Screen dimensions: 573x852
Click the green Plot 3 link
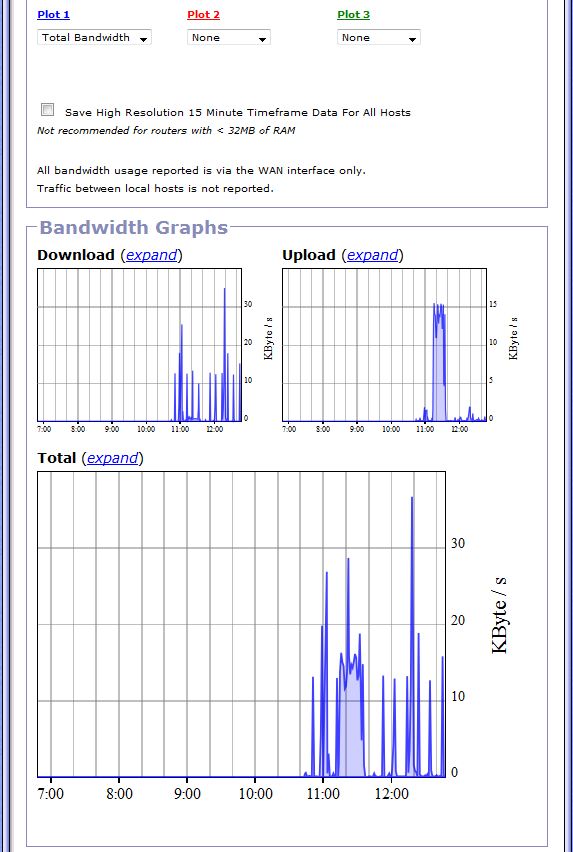click(353, 15)
